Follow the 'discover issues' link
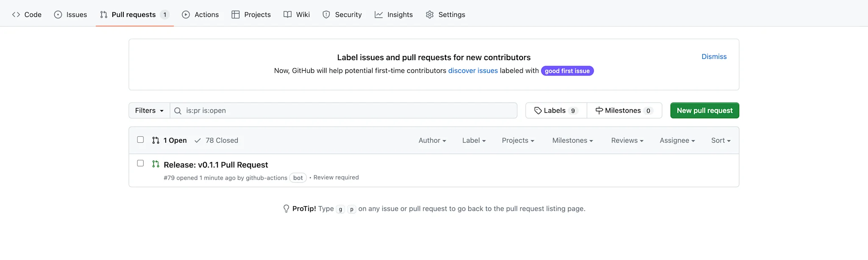Screen dimensions: 868x260 [473, 71]
